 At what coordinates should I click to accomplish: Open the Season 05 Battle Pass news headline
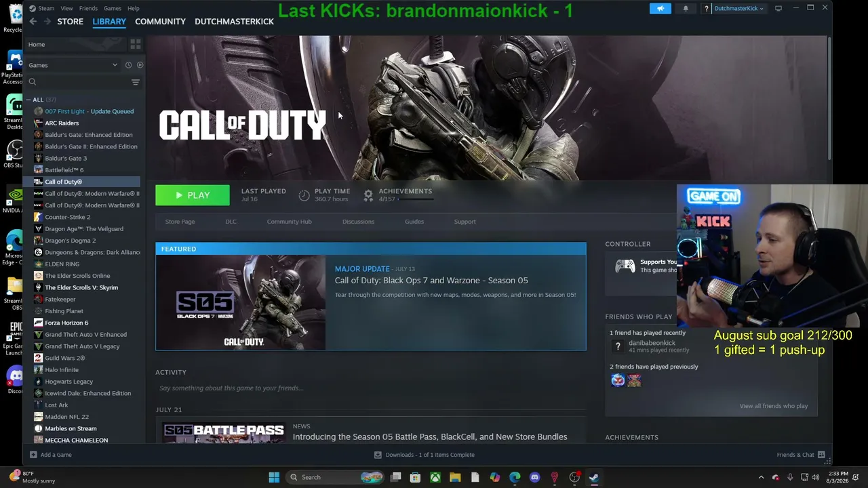[430, 437]
